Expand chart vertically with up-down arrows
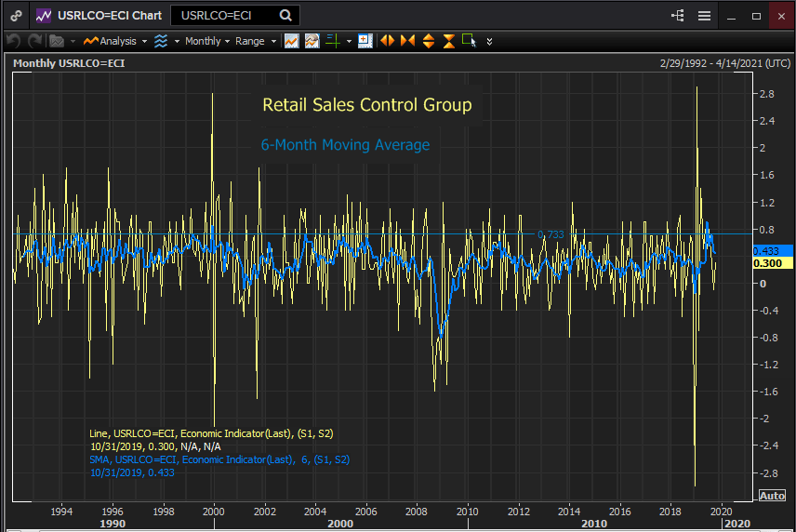 [429, 41]
